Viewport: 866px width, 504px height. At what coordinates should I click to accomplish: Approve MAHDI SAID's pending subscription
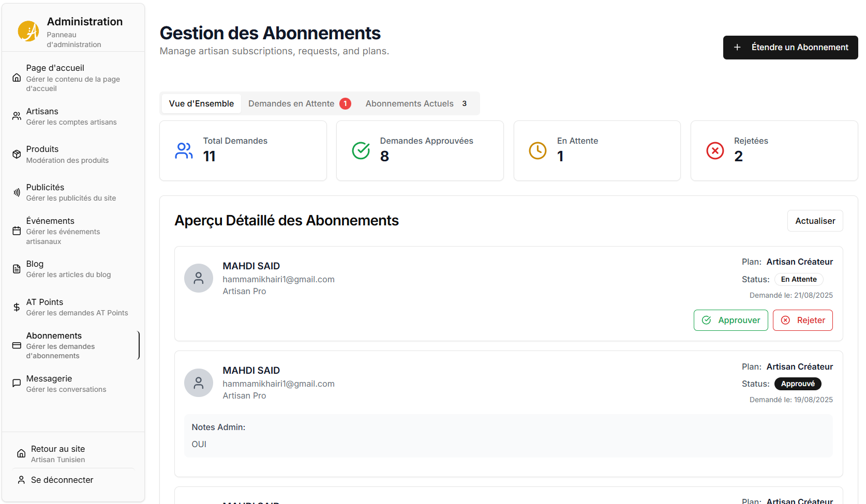click(x=730, y=320)
